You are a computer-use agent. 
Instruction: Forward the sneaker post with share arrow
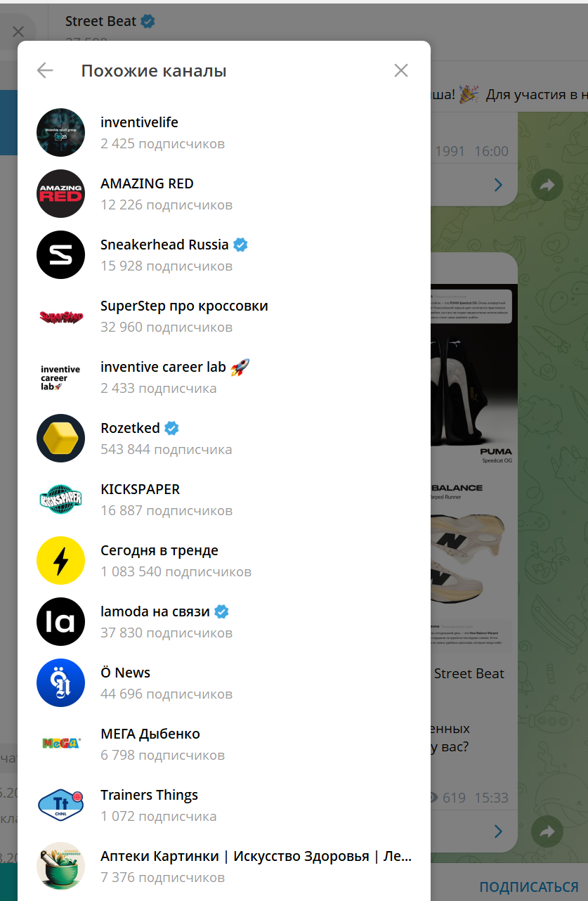[x=547, y=832]
